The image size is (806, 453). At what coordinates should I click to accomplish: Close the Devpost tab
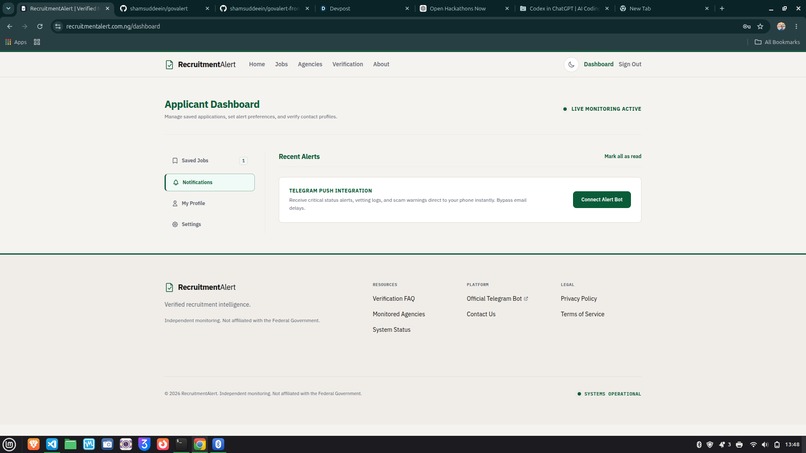[407, 8]
